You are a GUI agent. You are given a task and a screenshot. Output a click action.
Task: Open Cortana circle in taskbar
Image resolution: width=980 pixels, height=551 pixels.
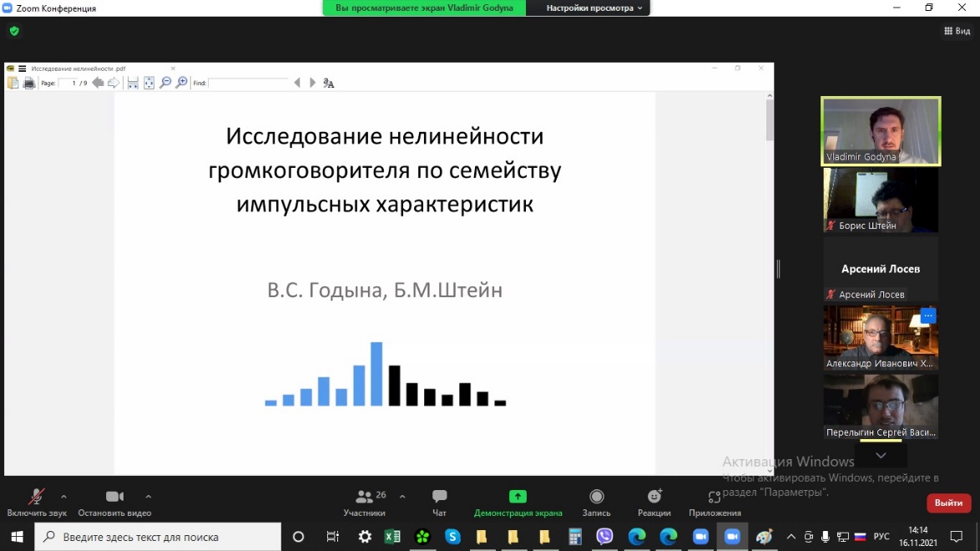[298, 537]
